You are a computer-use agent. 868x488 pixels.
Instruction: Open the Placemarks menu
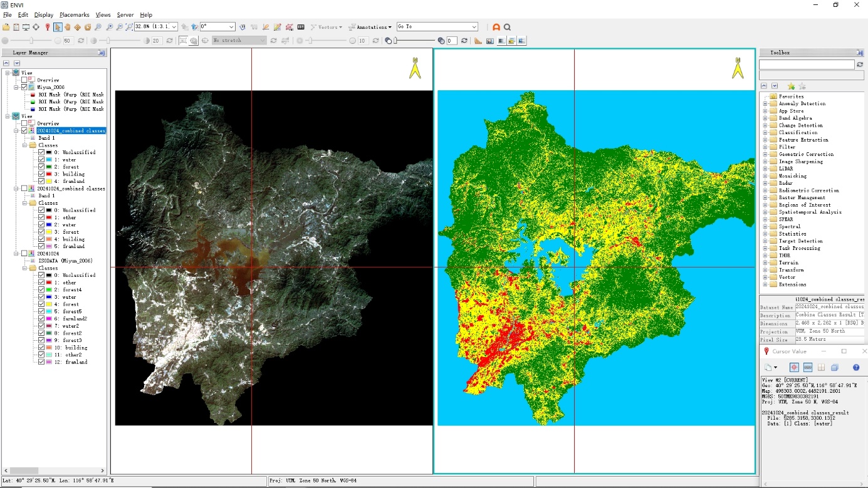click(75, 14)
